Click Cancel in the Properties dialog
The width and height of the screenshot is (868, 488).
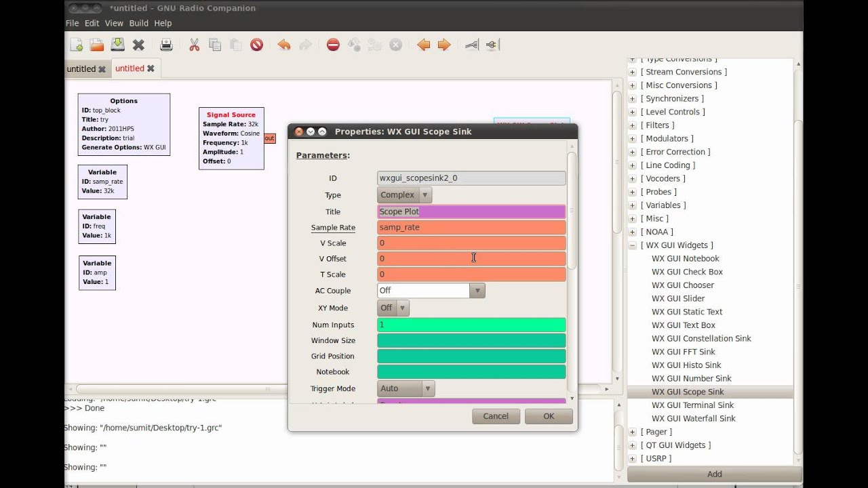pyautogui.click(x=496, y=416)
